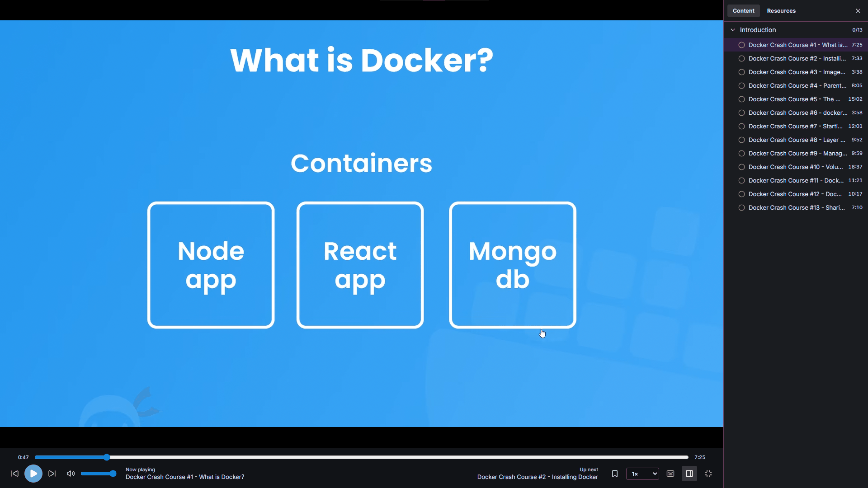Open lecture Docker Crash Course #10 - Volu...
868x488 pixels.
796,167
